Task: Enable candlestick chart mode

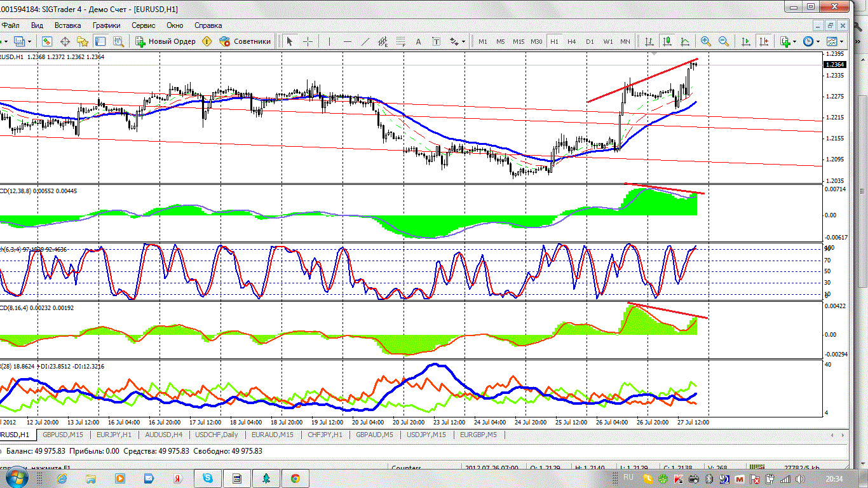Action: 667,41
